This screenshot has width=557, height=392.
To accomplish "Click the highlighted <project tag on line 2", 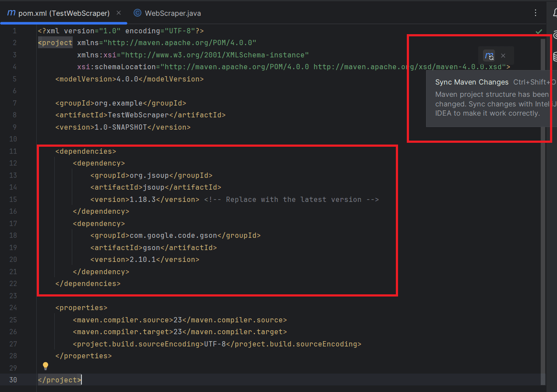I will click(x=55, y=42).
